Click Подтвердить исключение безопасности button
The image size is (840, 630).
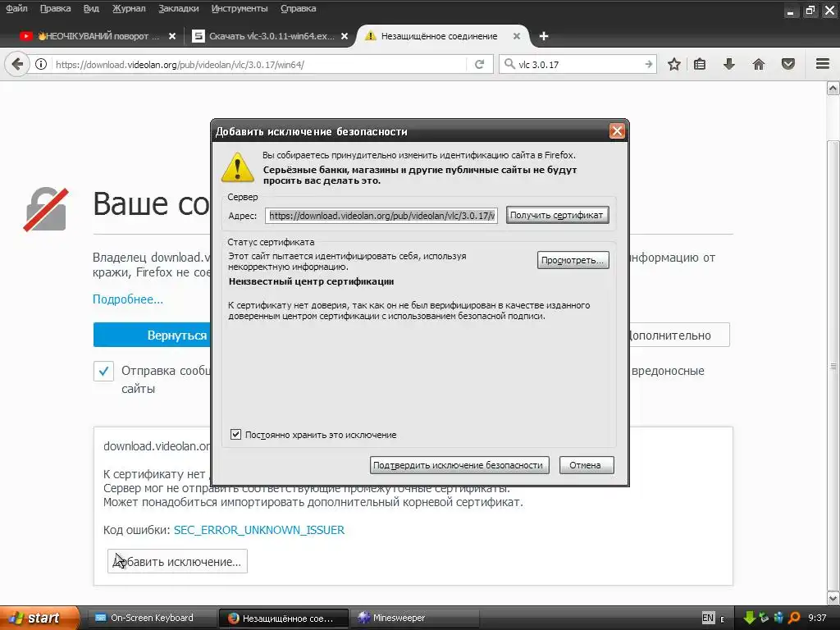tap(459, 465)
